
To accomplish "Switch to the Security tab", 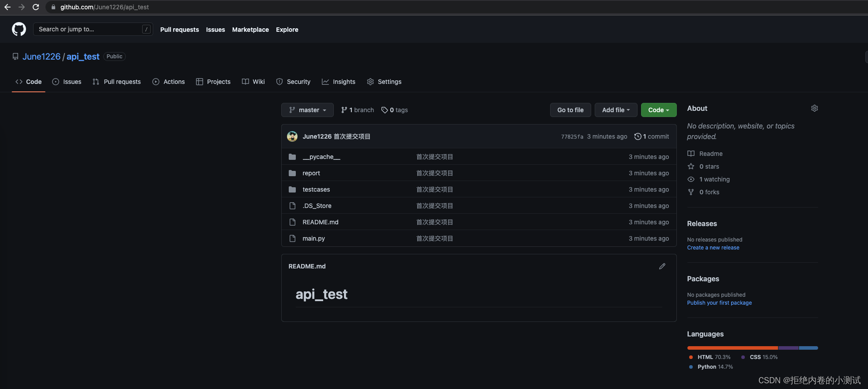I will tap(294, 82).
